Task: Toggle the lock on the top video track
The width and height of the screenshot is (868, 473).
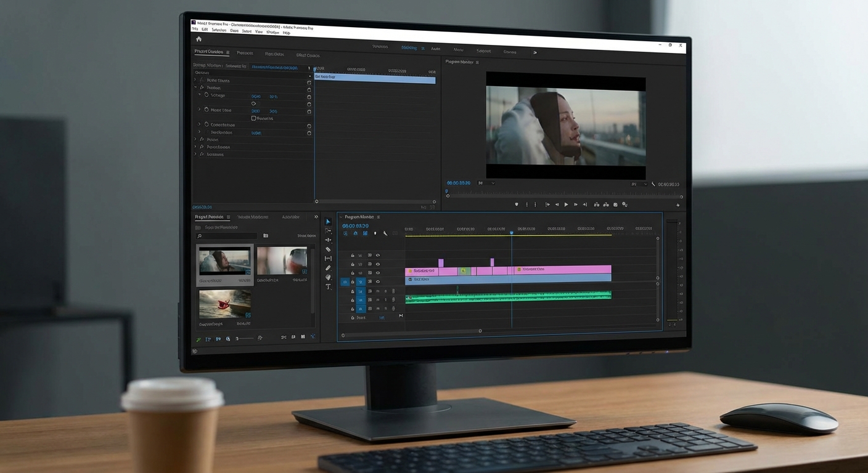Action: click(x=353, y=255)
